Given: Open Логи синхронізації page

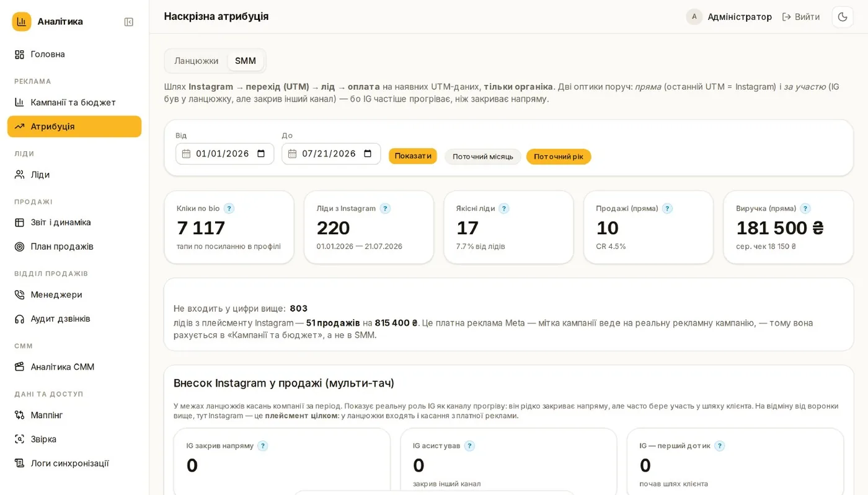Looking at the screenshot, I should coord(74,463).
